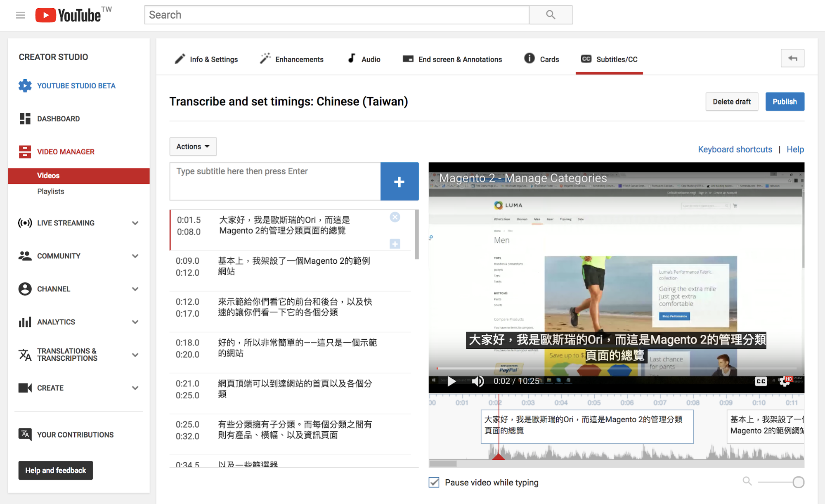825x504 pixels.
Task: Click the Video Manager icon
Action: coord(25,152)
